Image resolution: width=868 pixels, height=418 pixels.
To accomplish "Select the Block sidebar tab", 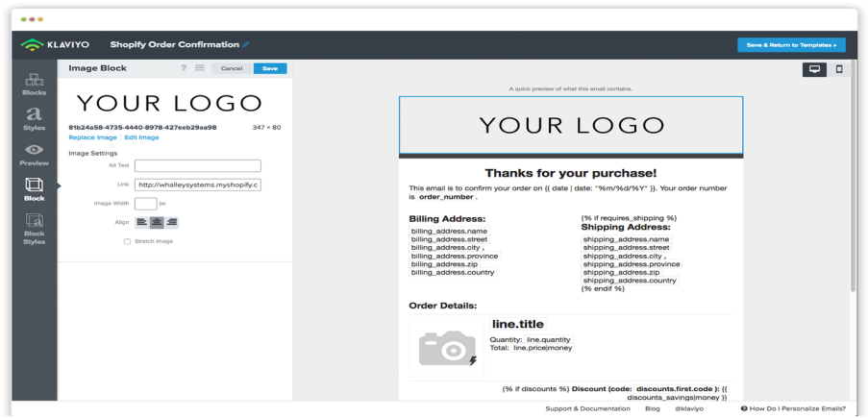I will [x=35, y=189].
